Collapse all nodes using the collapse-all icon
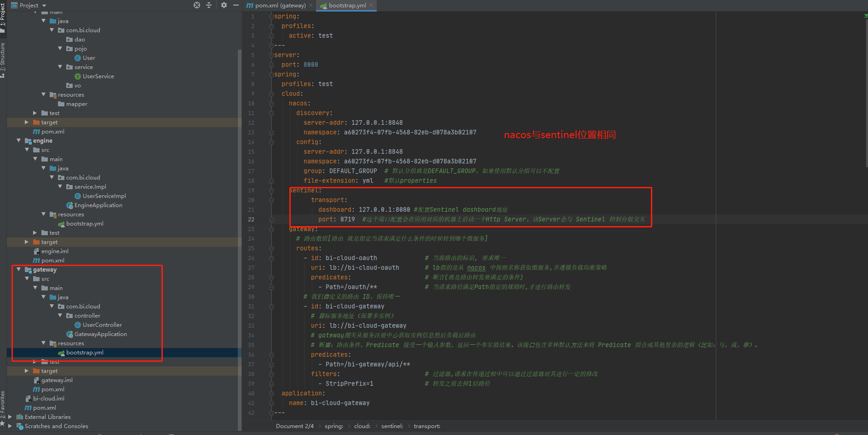The height and width of the screenshot is (435, 868). [209, 5]
